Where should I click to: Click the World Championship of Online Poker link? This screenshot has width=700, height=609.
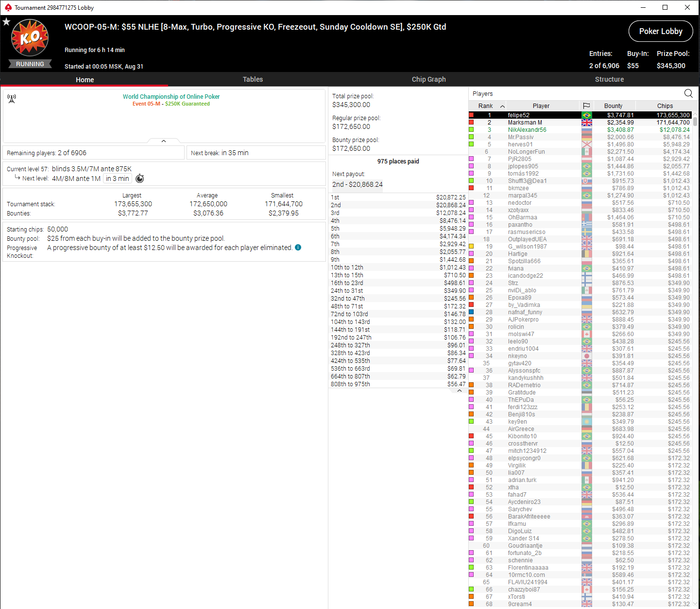(171, 96)
